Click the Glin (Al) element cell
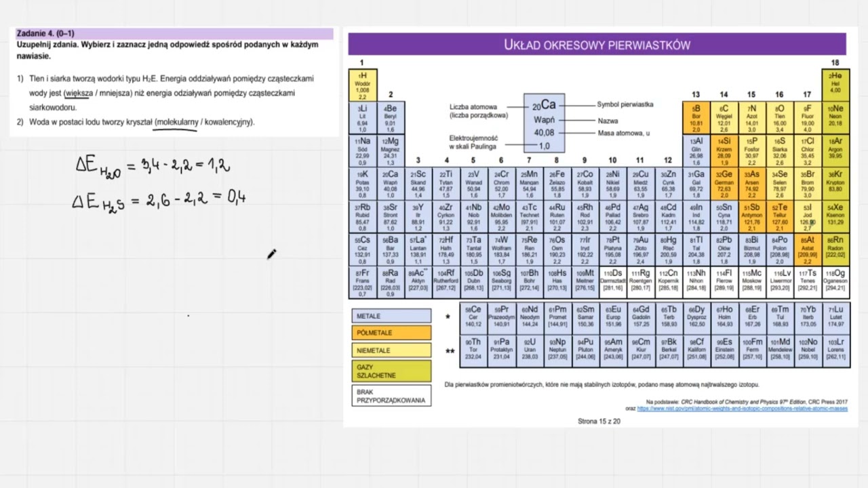Viewport: 868px width, 488px height. [696, 150]
